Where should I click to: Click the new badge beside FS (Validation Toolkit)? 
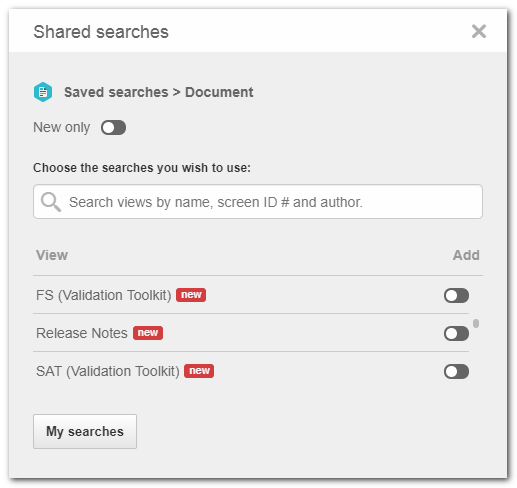click(191, 295)
